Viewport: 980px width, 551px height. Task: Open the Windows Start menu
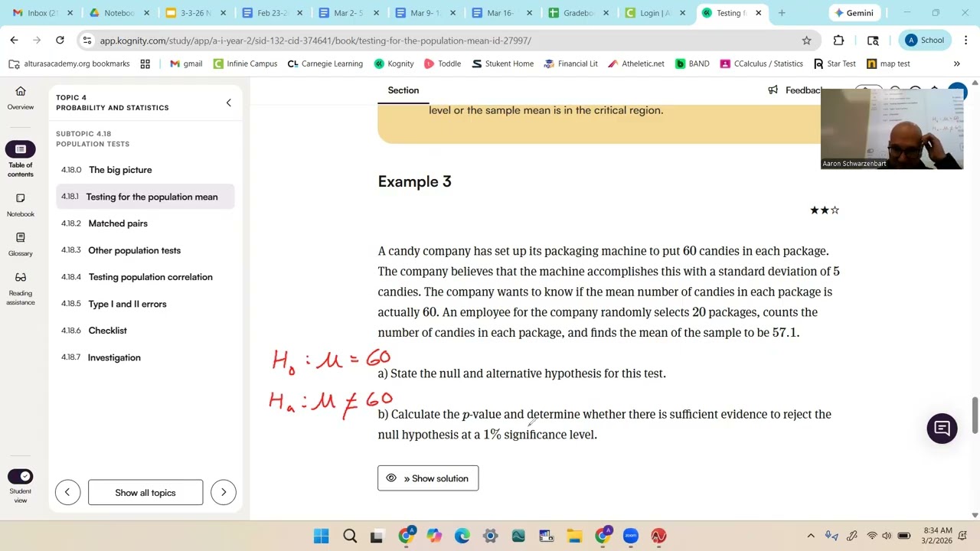click(x=322, y=536)
